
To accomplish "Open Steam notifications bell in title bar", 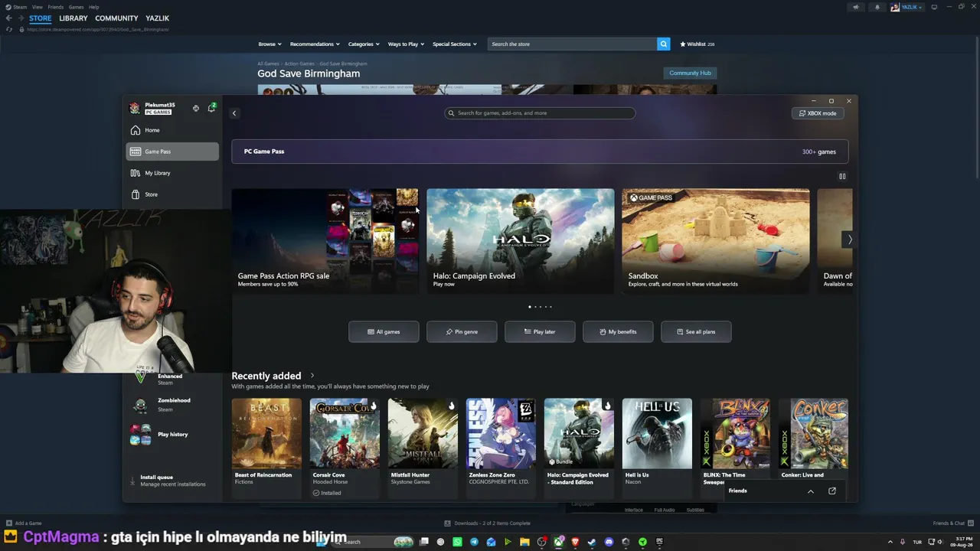I will pos(877,7).
